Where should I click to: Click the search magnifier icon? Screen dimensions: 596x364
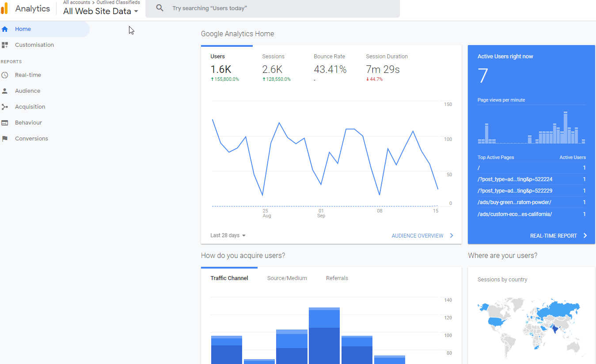[x=160, y=8]
